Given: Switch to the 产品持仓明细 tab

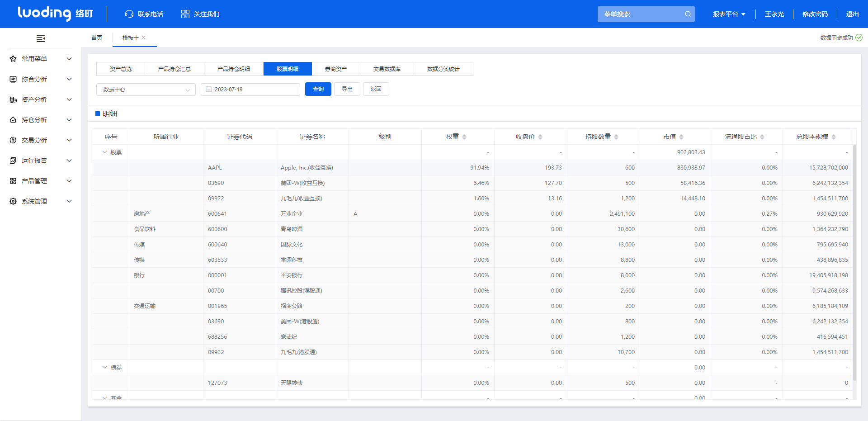Looking at the screenshot, I should (234, 69).
